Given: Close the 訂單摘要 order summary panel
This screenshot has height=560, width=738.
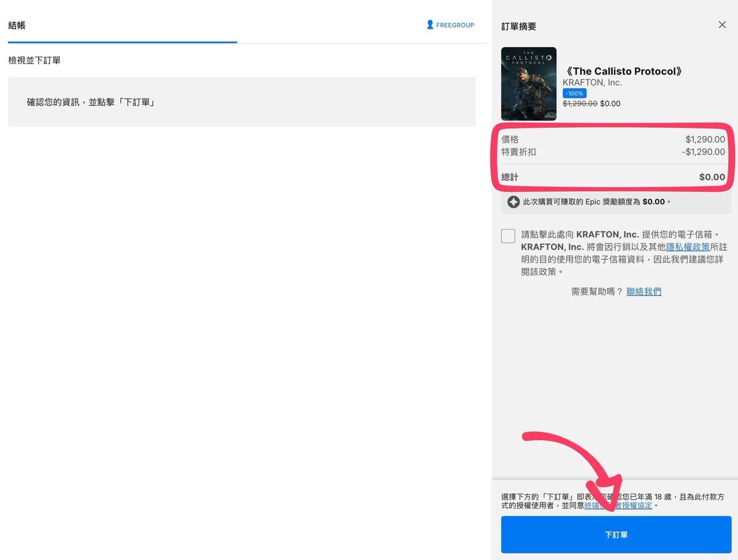Looking at the screenshot, I should point(722,25).
